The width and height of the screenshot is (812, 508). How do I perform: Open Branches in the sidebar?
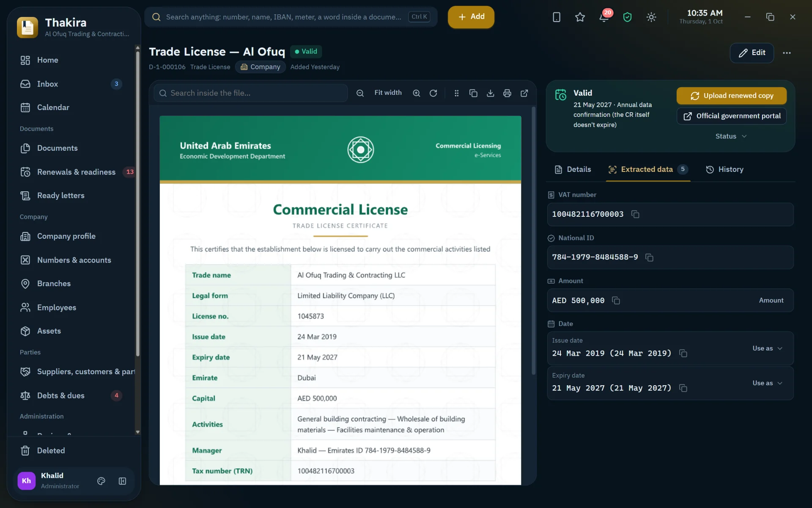[x=71, y=284]
